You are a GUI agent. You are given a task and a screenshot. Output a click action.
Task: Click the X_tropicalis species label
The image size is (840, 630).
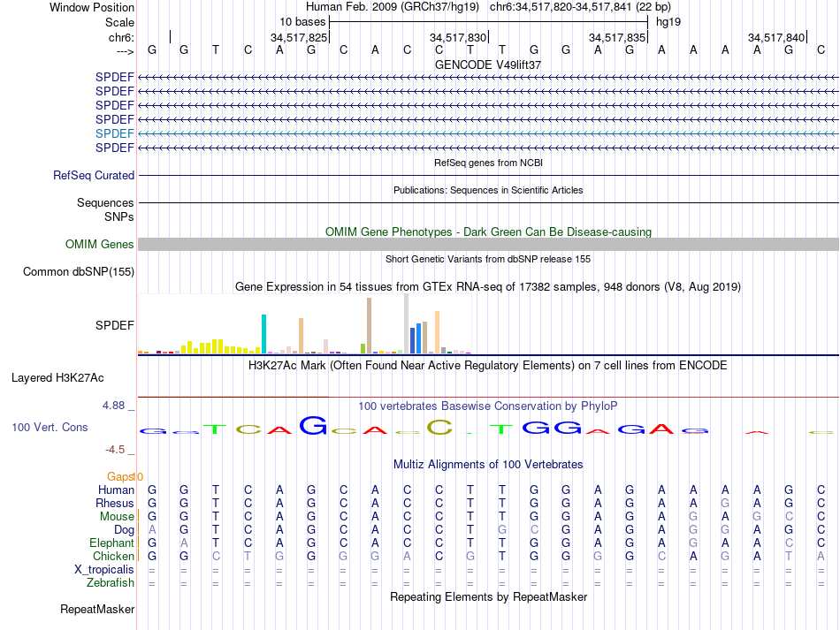click(x=104, y=570)
